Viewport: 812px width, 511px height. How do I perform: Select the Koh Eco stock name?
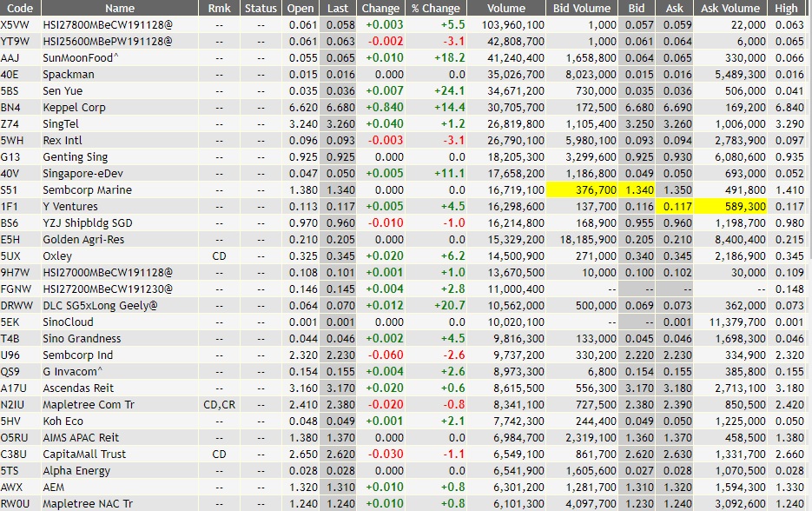(63, 421)
